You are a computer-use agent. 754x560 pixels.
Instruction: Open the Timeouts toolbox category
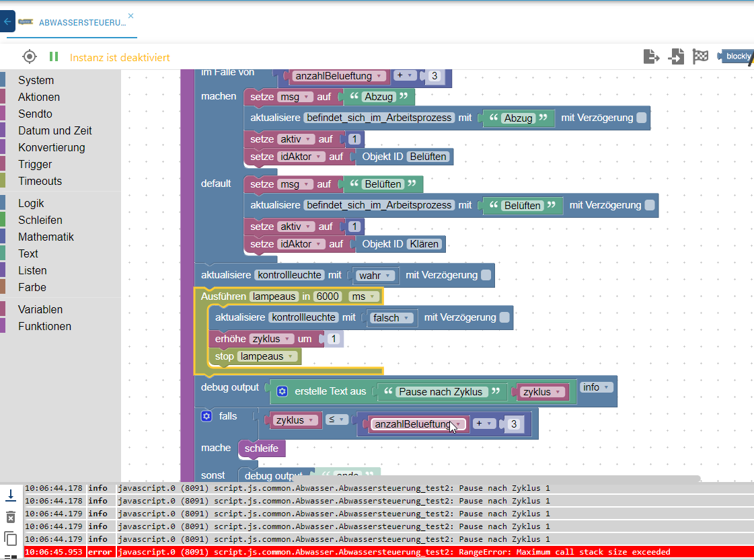pyautogui.click(x=40, y=182)
